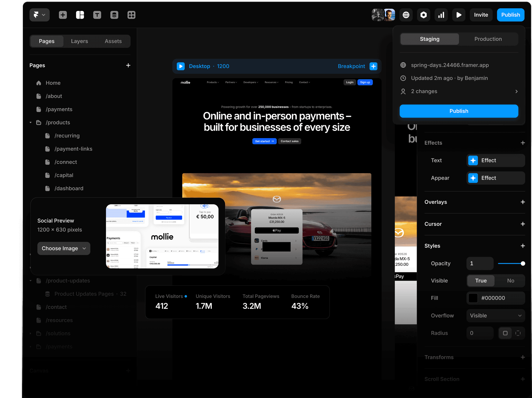This screenshot has height=398, width=532.
Task: Click the Opacity input field
Action: coord(480,264)
